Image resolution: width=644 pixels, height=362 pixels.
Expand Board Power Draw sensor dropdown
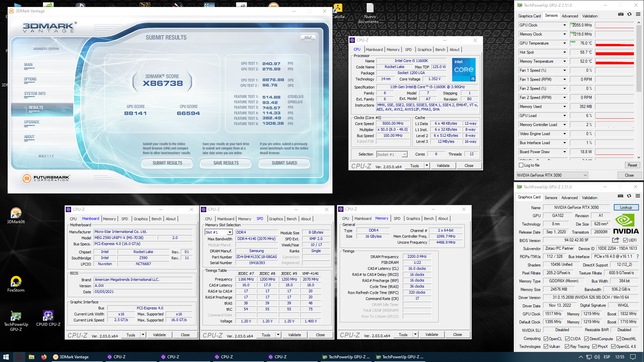[565, 152]
